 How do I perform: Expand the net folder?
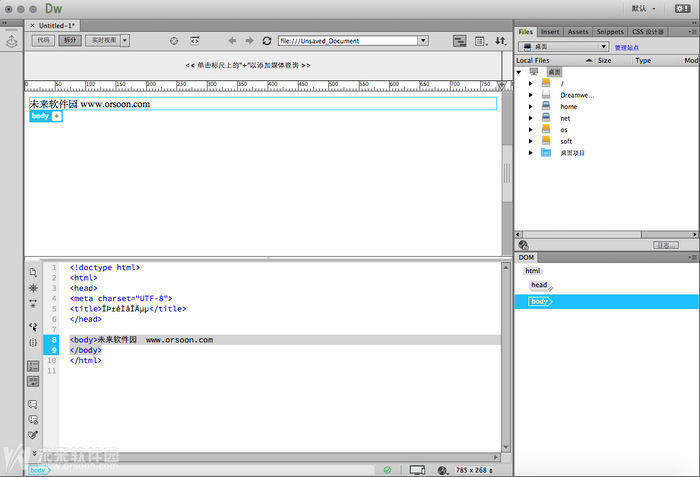pyautogui.click(x=531, y=118)
